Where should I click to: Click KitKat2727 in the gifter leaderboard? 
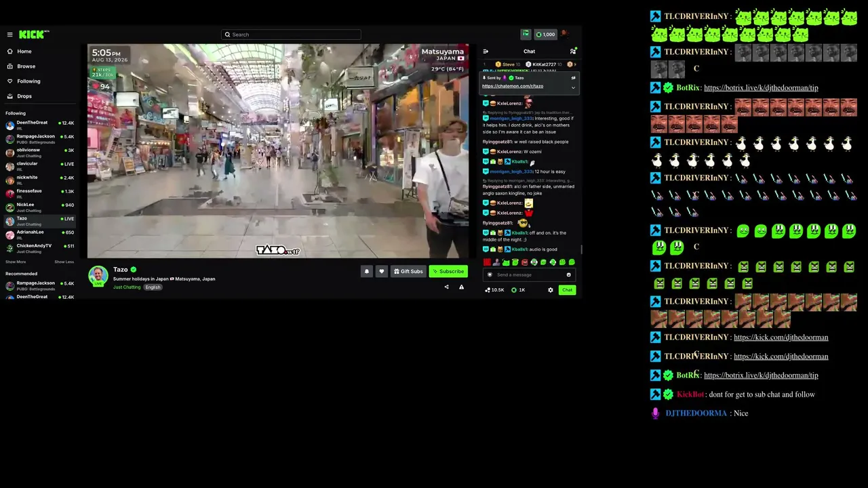pyautogui.click(x=544, y=64)
